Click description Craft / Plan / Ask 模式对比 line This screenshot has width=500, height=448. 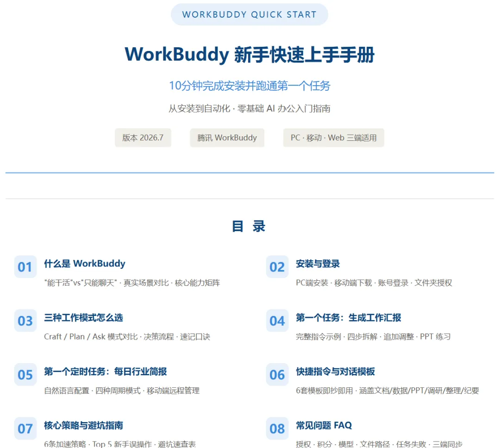pyautogui.click(x=127, y=337)
